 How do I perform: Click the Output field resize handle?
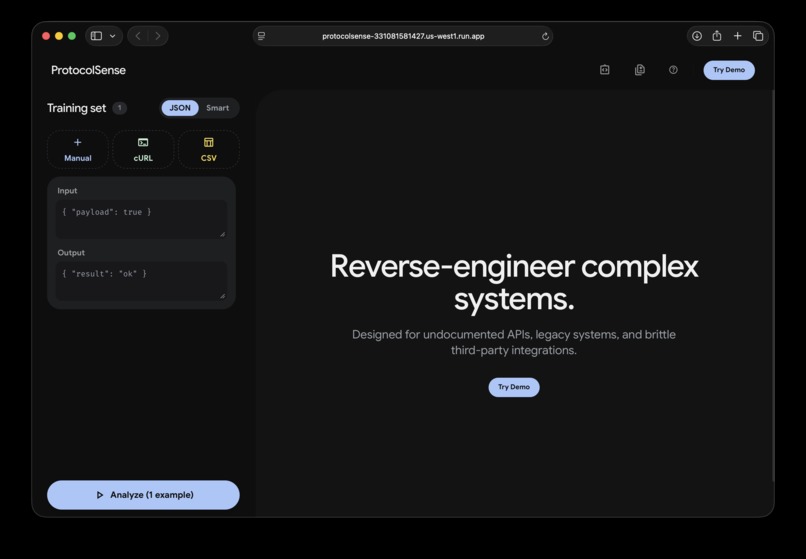(x=223, y=296)
